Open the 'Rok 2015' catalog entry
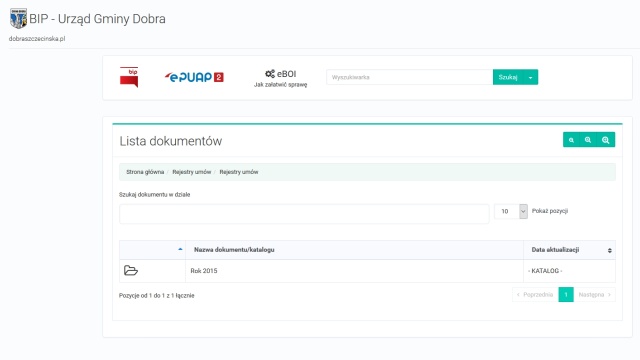The height and width of the screenshot is (360, 640). [204, 271]
